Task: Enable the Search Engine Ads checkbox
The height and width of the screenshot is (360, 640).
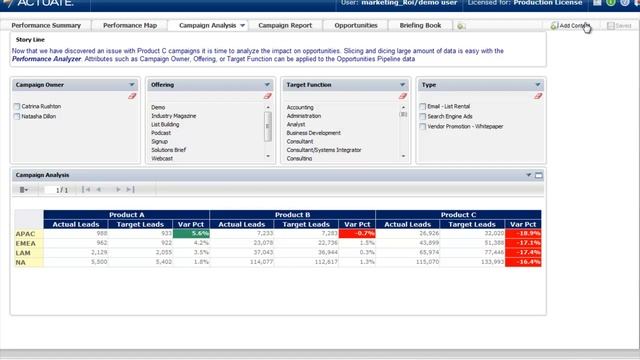Action: [422, 117]
